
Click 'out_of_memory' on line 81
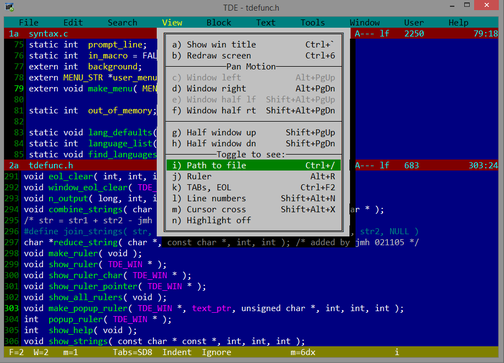pyautogui.click(x=120, y=111)
